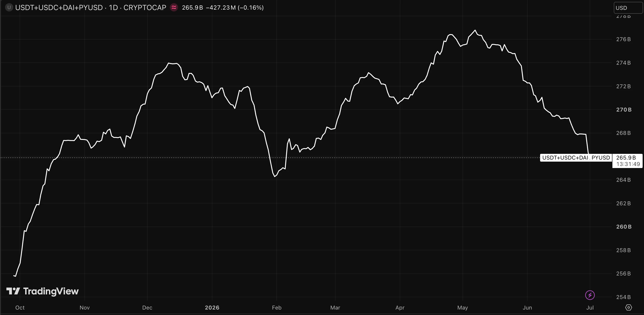Screen dimensions: 644x315
Task: Click the 264 B price axis label
Action: tap(623, 180)
